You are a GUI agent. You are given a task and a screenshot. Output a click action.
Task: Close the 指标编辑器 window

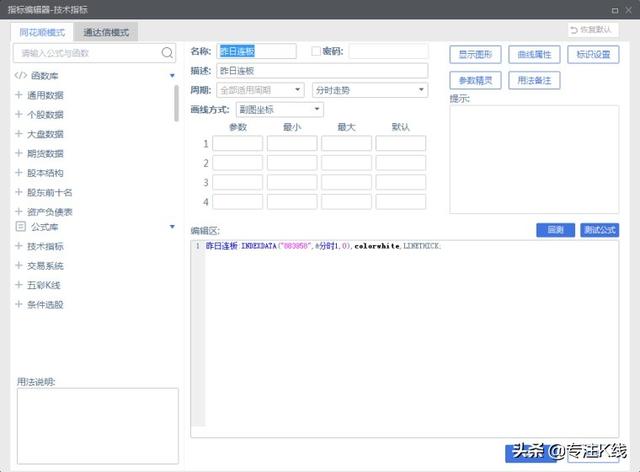[629, 10]
